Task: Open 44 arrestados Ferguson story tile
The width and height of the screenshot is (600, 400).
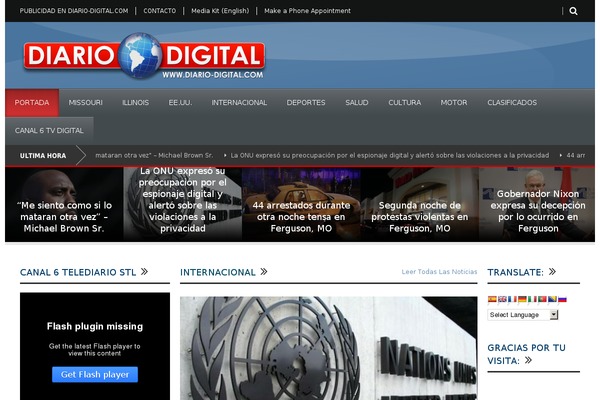Action: click(x=301, y=204)
